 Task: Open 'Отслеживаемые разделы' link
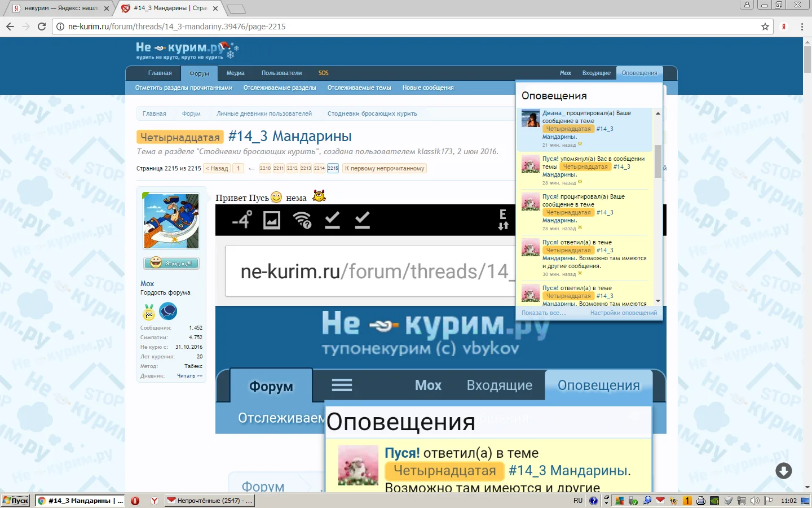point(280,88)
